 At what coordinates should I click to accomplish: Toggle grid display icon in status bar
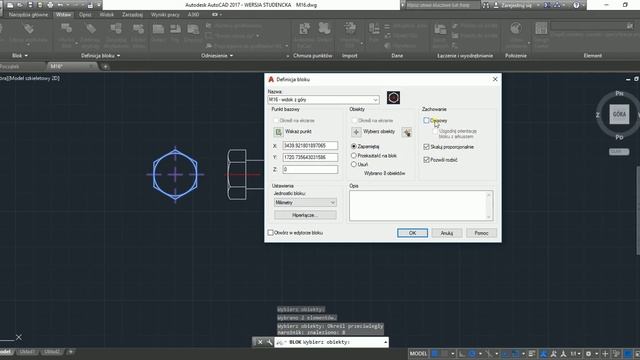435,353
